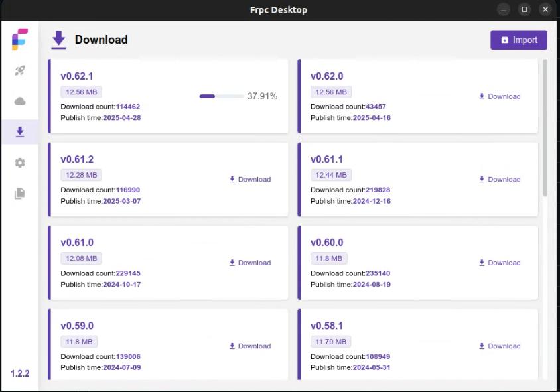Click download count 108949
Image resolution: width=560 pixels, height=392 pixels.
(x=378, y=356)
